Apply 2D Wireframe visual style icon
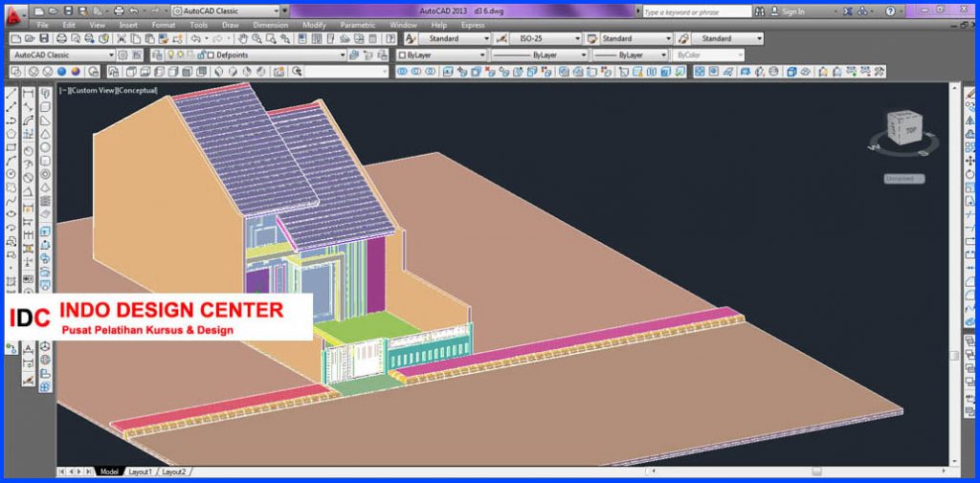Viewport: 980px width, 483px height. click(17, 71)
